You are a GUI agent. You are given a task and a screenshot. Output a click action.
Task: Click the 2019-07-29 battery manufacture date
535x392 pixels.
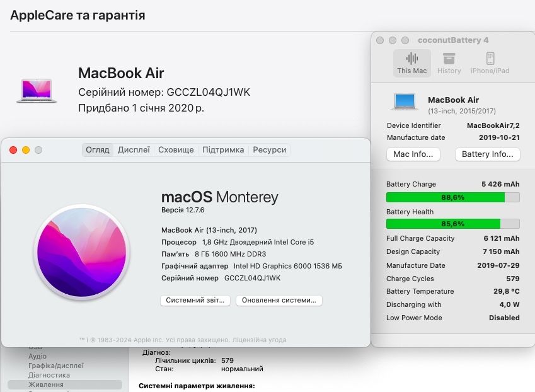coord(498,265)
